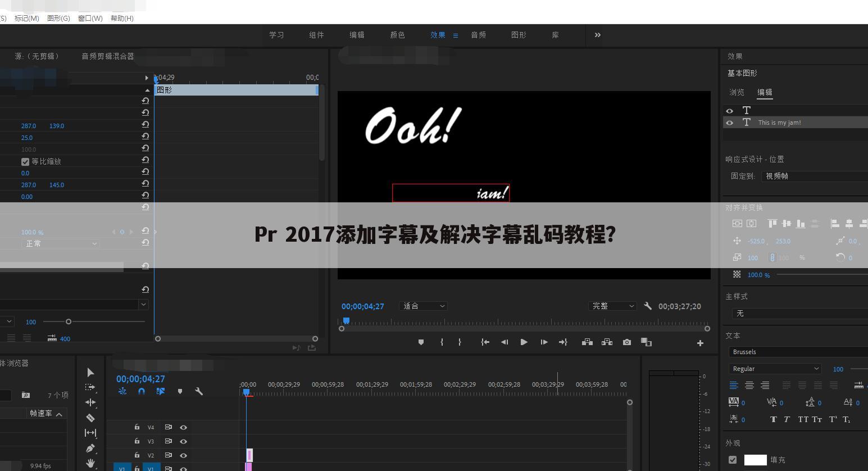
Task: Show hidden workspaces via overflow chevron
Action: (x=597, y=35)
